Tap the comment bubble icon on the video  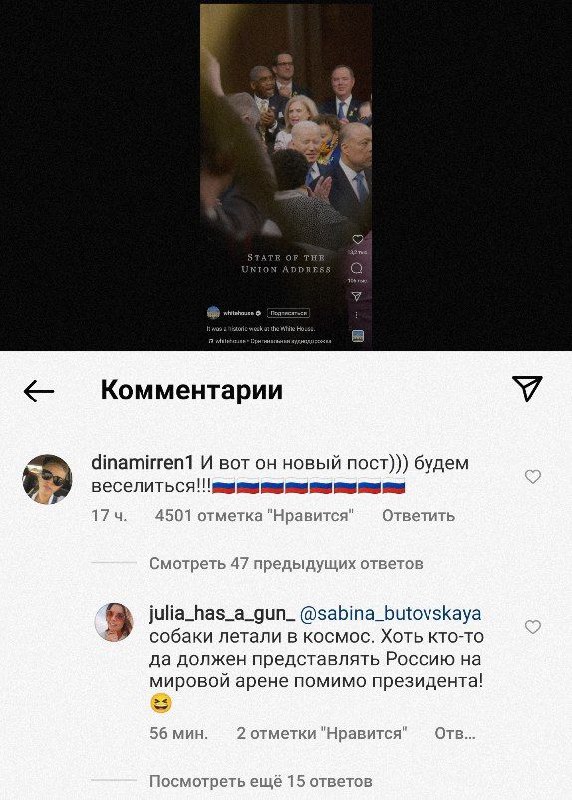point(357,268)
